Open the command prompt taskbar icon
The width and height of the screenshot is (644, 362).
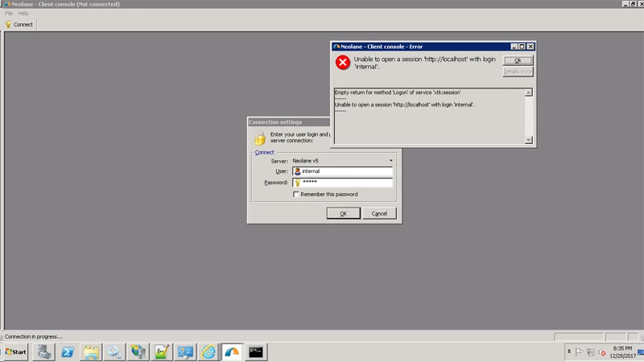[x=255, y=352]
